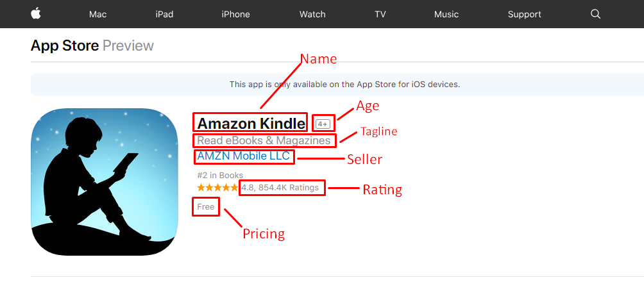Go to the iPhone section
This screenshot has height=289, width=644.
(236, 14)
